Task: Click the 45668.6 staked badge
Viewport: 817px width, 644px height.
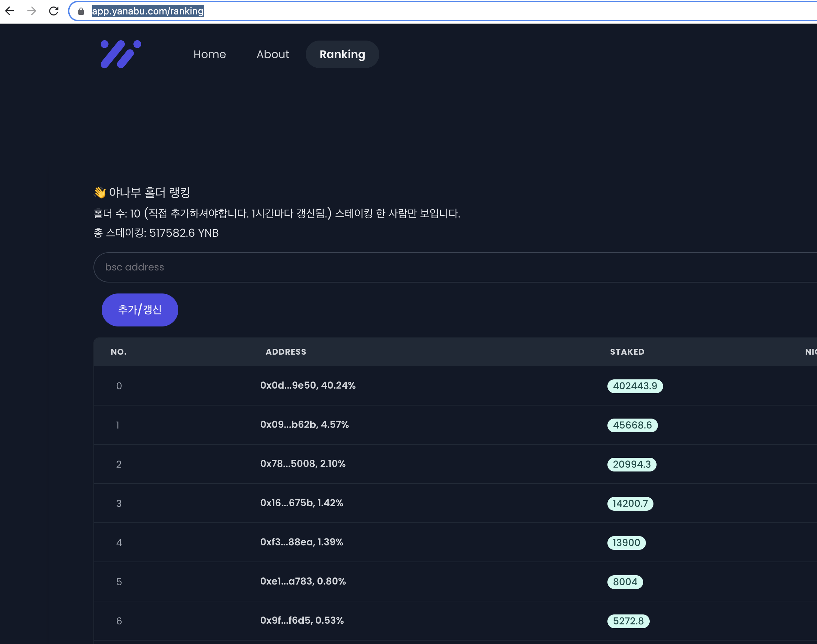Action: (x=632, y=425)
